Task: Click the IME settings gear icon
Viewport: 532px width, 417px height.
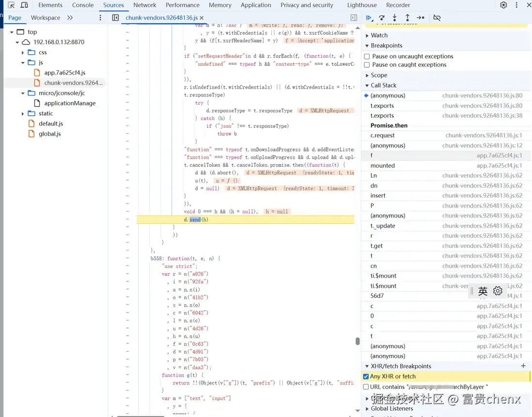Action: pos(498,291)
